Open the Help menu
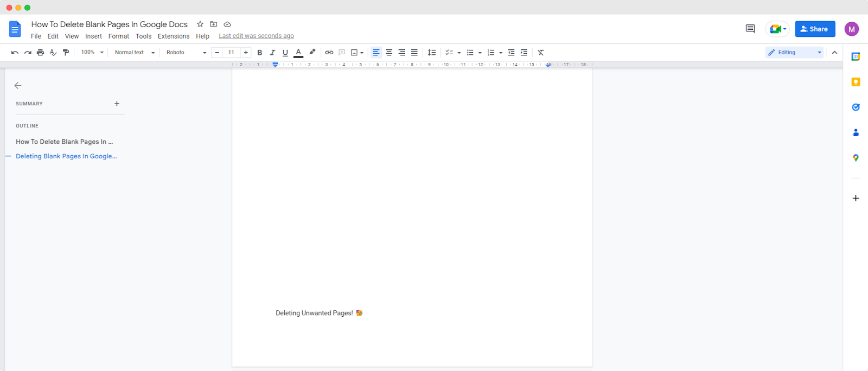 coord(203,36)
